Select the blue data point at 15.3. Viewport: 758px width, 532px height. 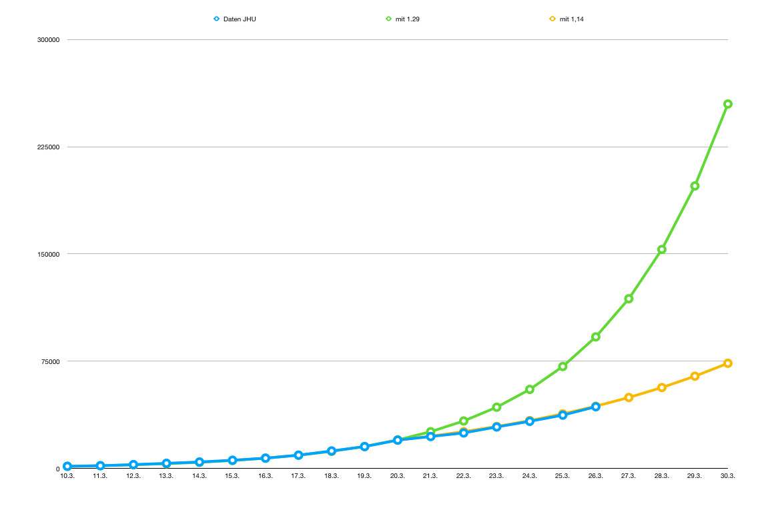[232, 460]
